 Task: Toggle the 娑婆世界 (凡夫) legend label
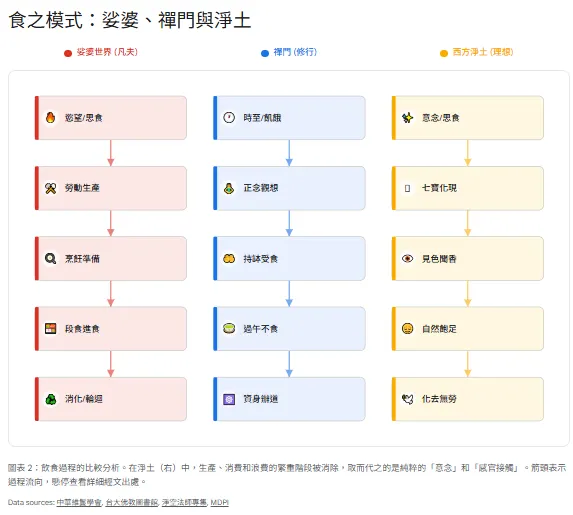coord(107,52)
